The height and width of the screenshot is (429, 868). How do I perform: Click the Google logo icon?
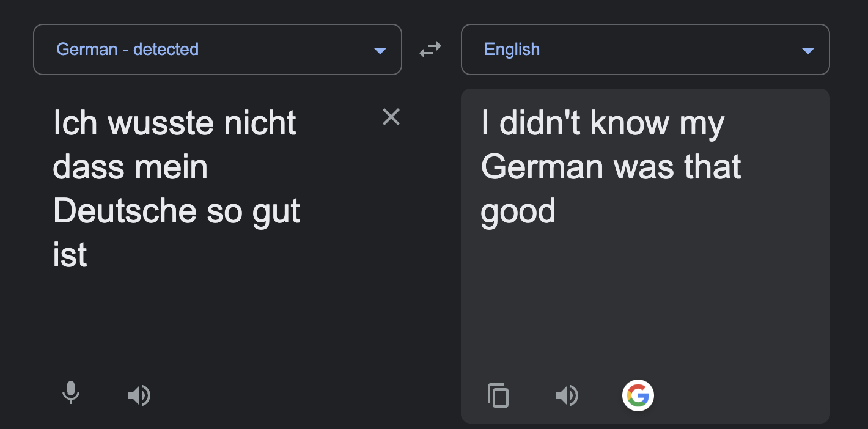[638, 395]
